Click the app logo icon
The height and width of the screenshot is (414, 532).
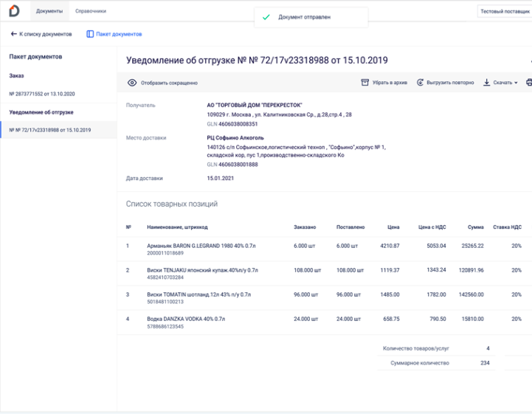[14, 11]
